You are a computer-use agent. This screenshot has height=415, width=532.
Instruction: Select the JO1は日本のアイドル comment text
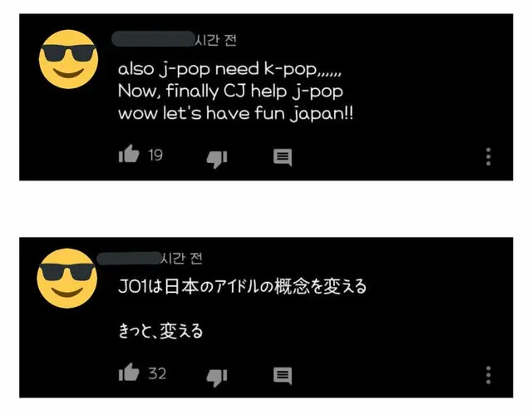242,286
